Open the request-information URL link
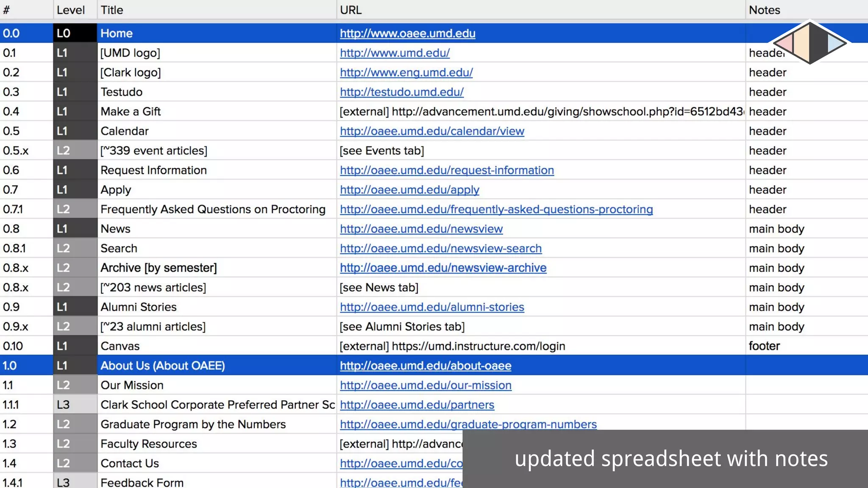The height and width of the screenshot is (488, 868). pyautogui.click(x=447, y=170)
